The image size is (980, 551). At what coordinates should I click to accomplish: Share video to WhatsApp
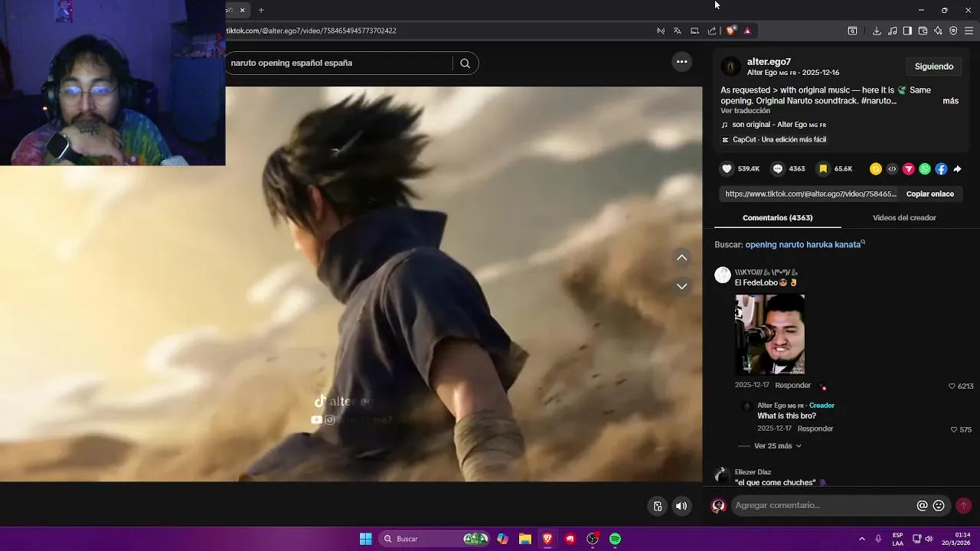click(x=925, y=169)
